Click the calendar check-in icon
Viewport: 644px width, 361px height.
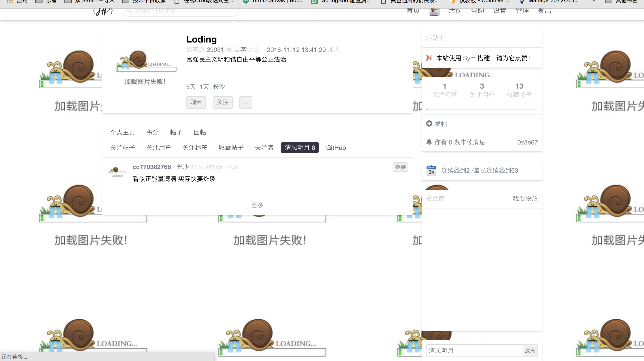click(x=431, y=170)
